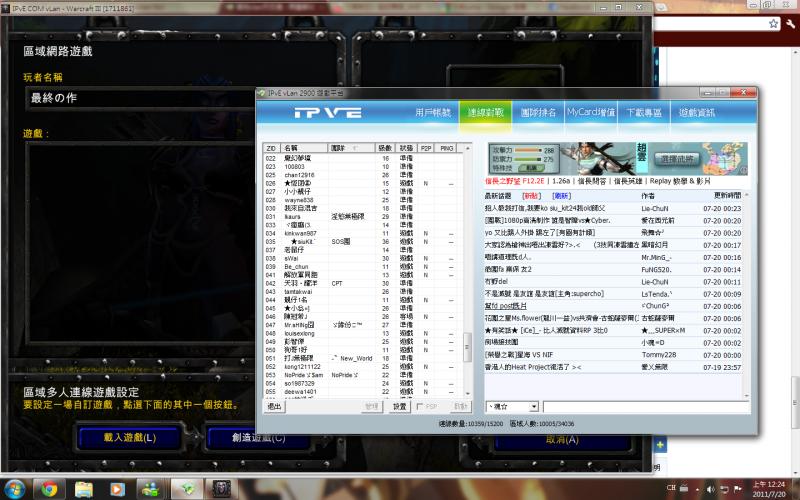Select player row so1987329
The height and width of the screenshot is (500, 800).
coord(365,383)
